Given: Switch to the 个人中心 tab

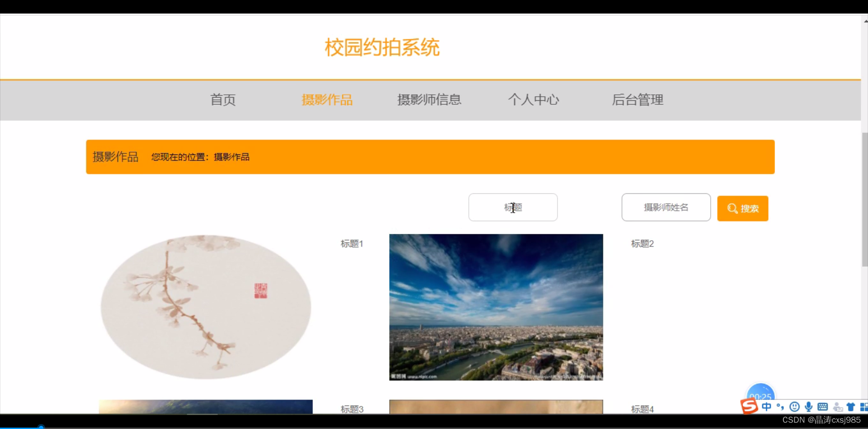Looking at the screenshot, I should pos(534,100).
